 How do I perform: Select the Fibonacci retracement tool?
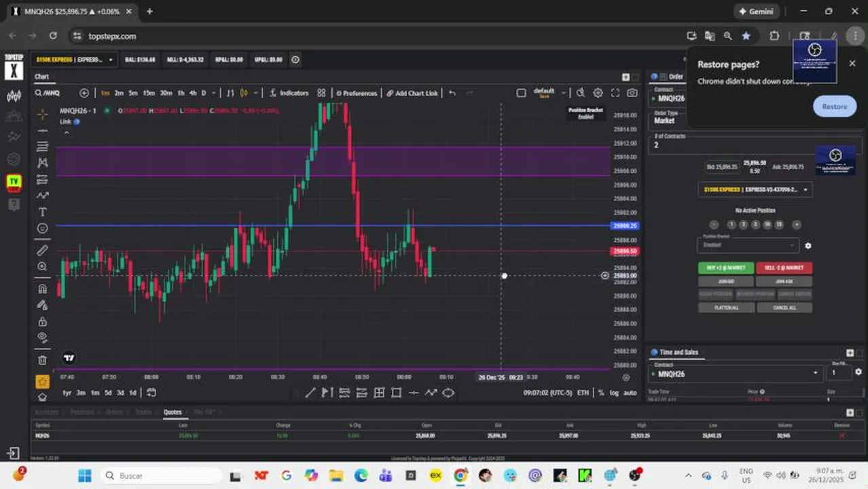(42, 147)
